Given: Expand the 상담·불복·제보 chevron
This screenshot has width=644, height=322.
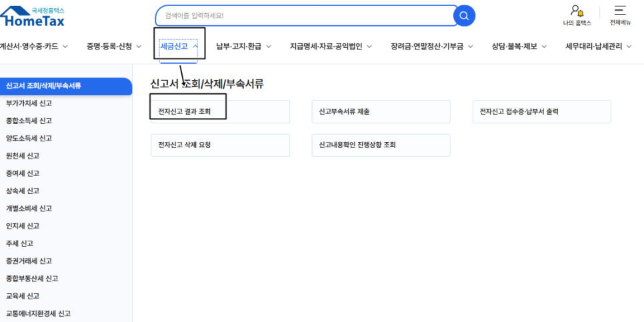Looking at the screenshot, I should [x=544, y=47].
